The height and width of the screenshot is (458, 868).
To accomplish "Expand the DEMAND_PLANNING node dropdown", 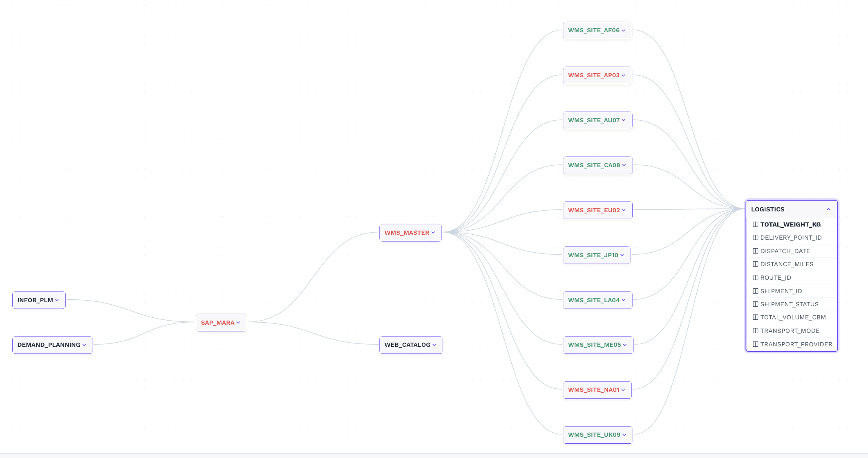I will click(84, 345).
